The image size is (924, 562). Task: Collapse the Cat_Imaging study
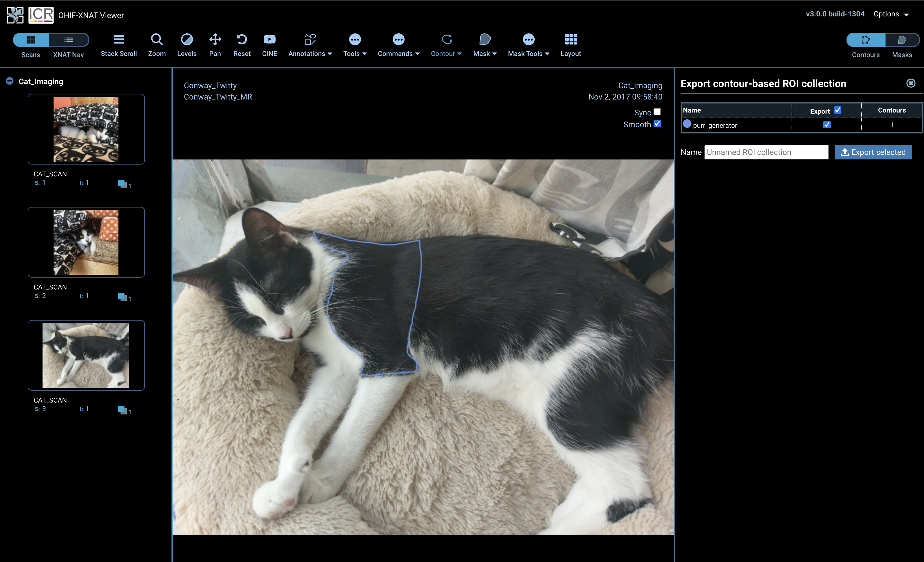tap(10, 81)
